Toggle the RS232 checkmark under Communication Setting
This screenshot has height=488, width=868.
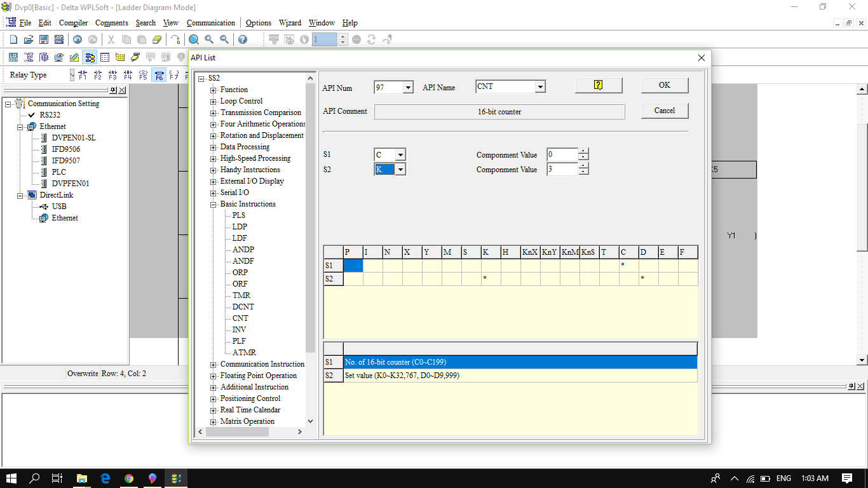tap(31, 114)
